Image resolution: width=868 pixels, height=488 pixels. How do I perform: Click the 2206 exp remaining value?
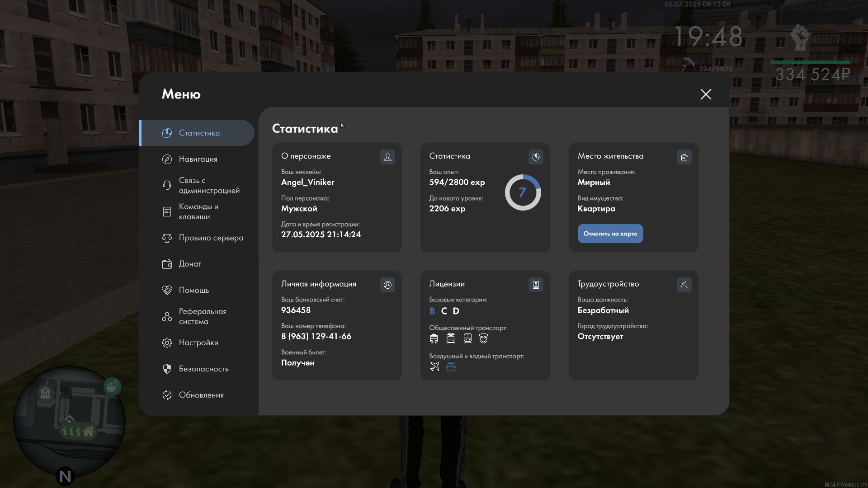(x=447, y=209)
